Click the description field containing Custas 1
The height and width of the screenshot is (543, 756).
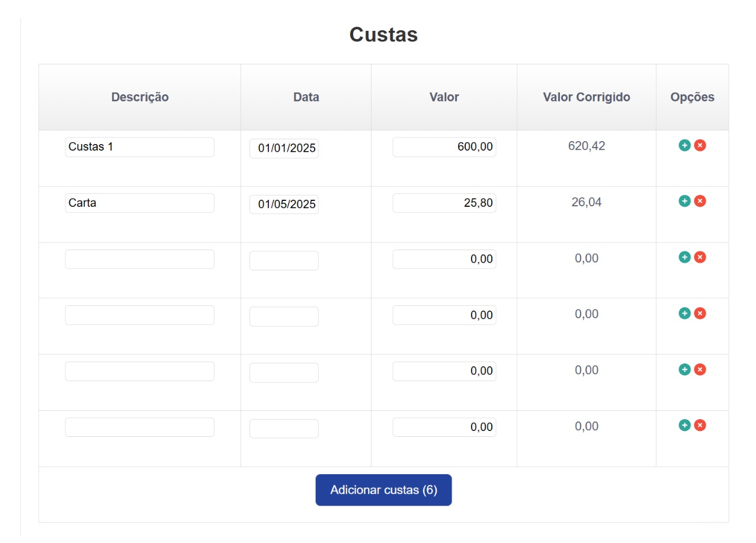click(x=139, y=147)
